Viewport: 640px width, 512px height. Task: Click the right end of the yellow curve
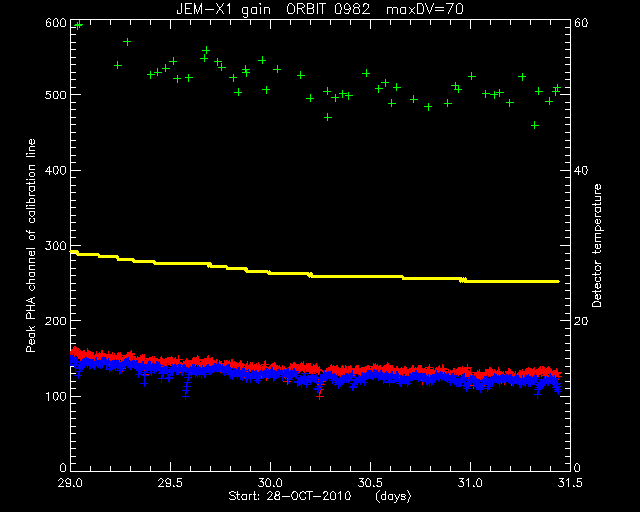(x=558, y=281)
